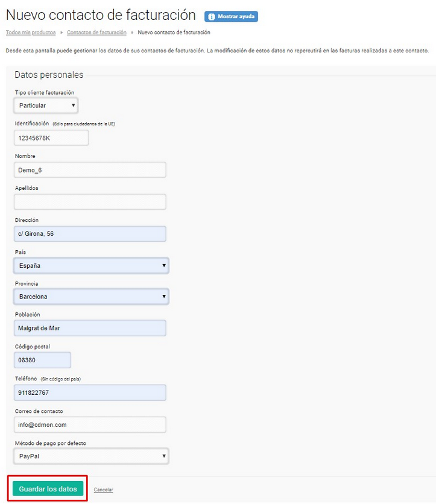
Task: Click the Correo de contacto email field
Action: pyautogui.click(x=90, y=424)
